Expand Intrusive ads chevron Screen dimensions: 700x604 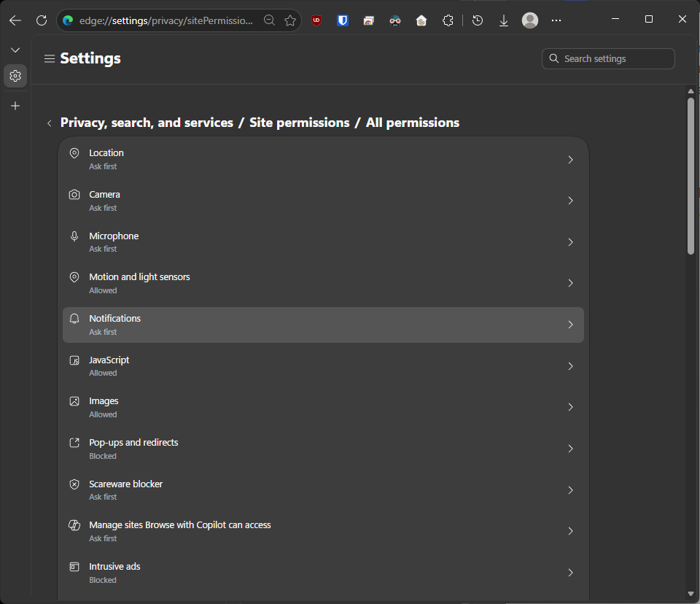pyautogui.click(x=570, y=573)
